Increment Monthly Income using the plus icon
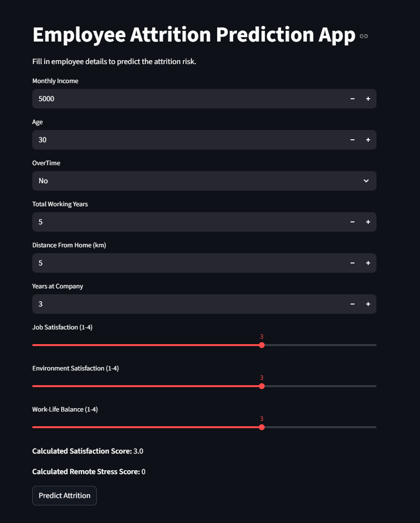The height and width of the screenshot is (523, 420). point(368,99)
